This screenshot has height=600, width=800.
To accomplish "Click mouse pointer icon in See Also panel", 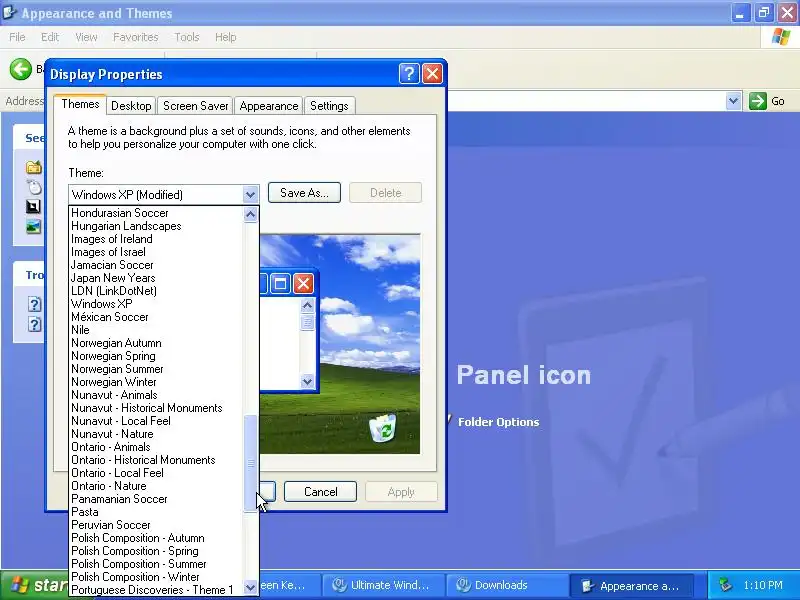I will pos(34,187).
